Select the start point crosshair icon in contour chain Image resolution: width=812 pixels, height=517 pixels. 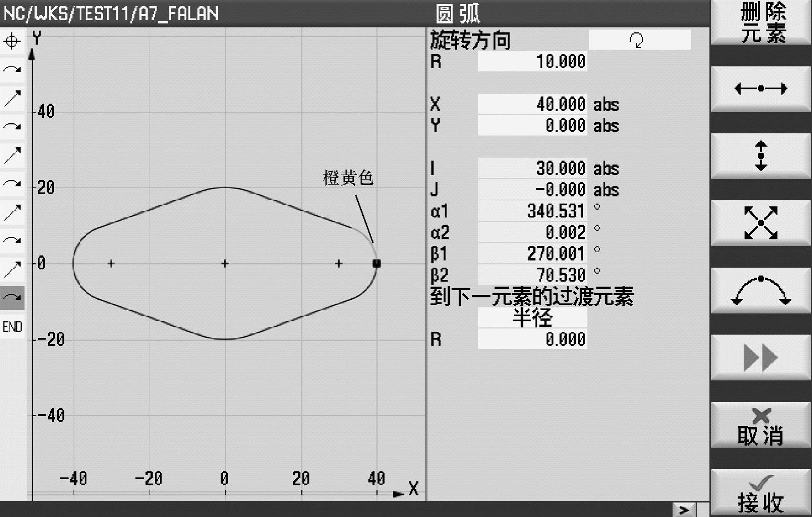tap(12, 41)
